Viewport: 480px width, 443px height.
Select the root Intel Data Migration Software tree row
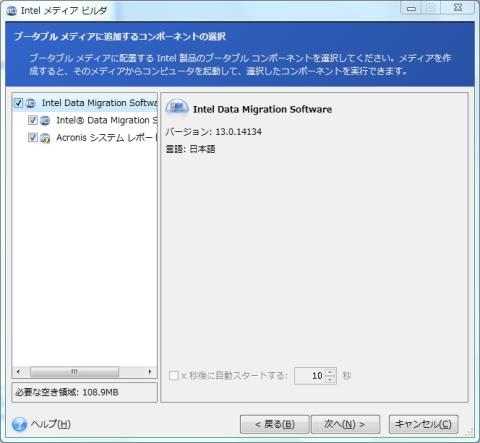pos(85,103)
